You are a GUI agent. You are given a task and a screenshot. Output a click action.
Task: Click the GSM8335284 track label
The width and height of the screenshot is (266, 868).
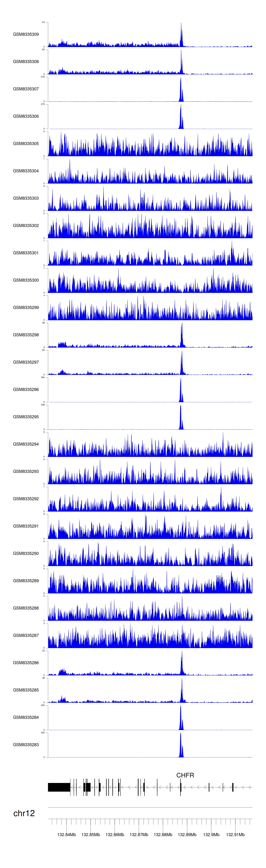(26, 717)
